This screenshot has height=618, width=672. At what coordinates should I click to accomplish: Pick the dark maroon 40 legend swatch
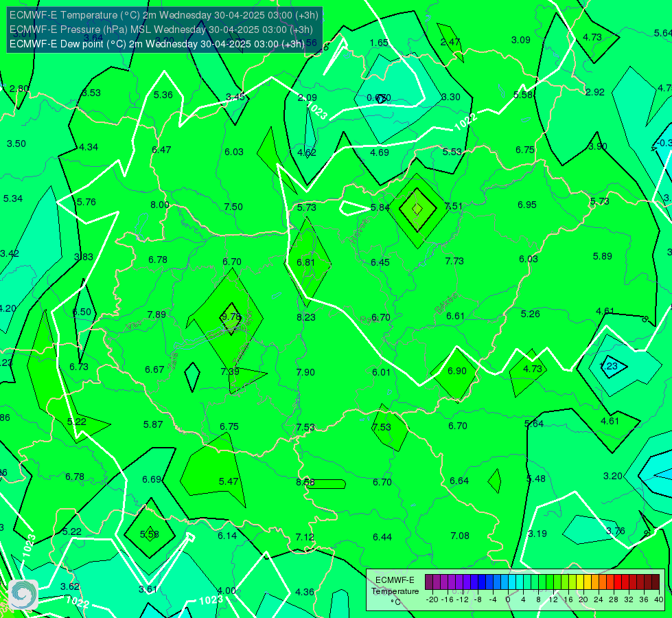656,582
